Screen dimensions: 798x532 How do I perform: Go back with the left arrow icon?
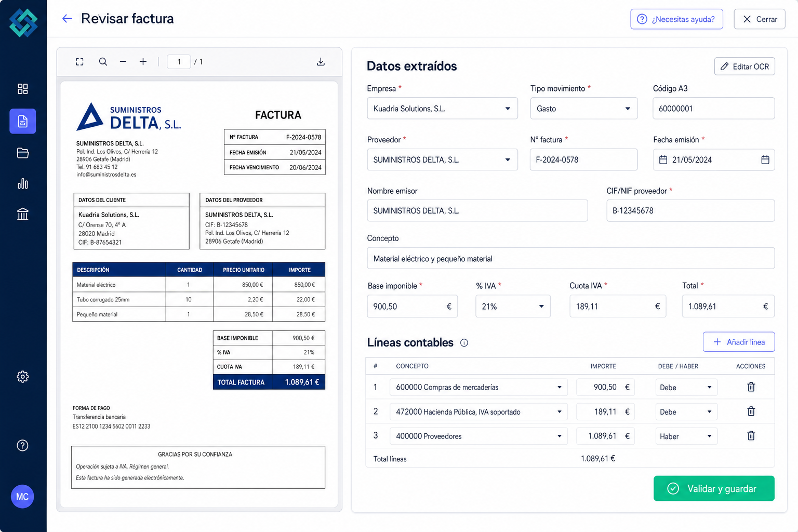(67, 19)
